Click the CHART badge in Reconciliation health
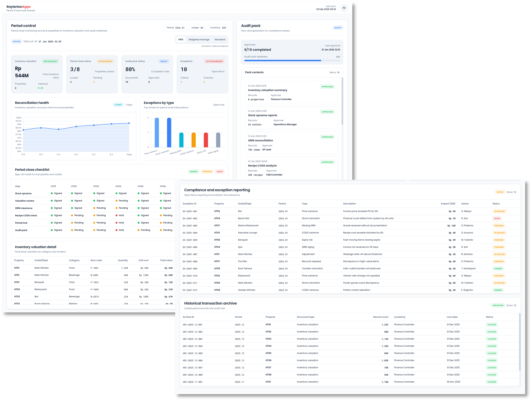Image resolution: width=532 pixels, height=401 pixels. coord(118,105)
